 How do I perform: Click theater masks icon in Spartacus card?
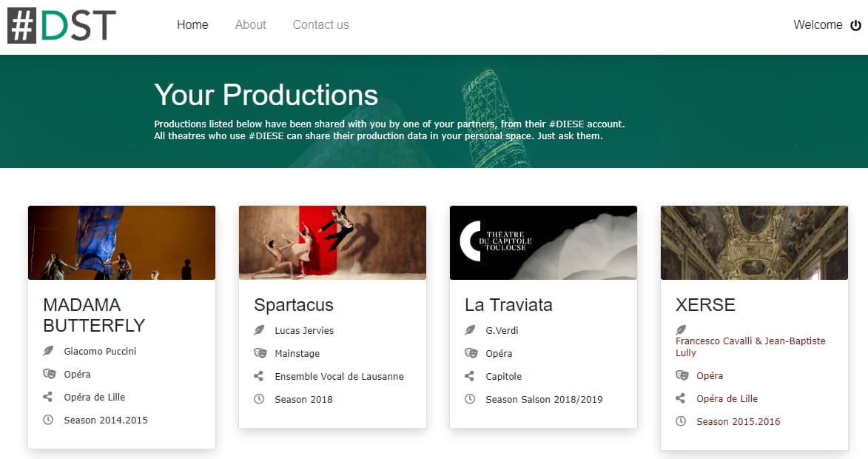click(x=260, y=353)
